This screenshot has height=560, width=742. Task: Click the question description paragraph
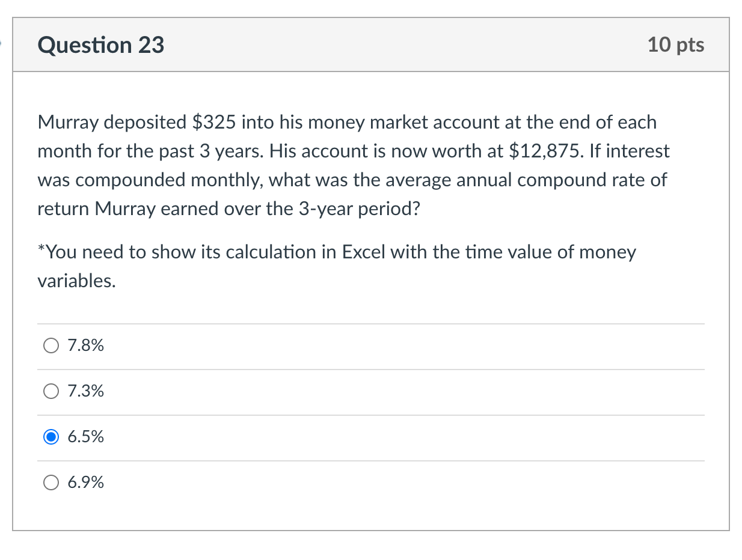coord(353,165)
